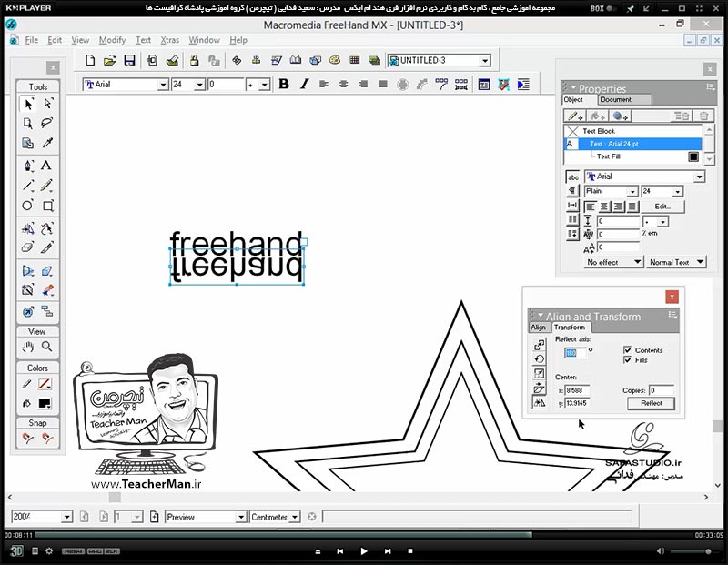This screenshot has height=565, width=728.
Task: Select the Ellipse tool
Action: pyautogui.click(x=28, y=206)
